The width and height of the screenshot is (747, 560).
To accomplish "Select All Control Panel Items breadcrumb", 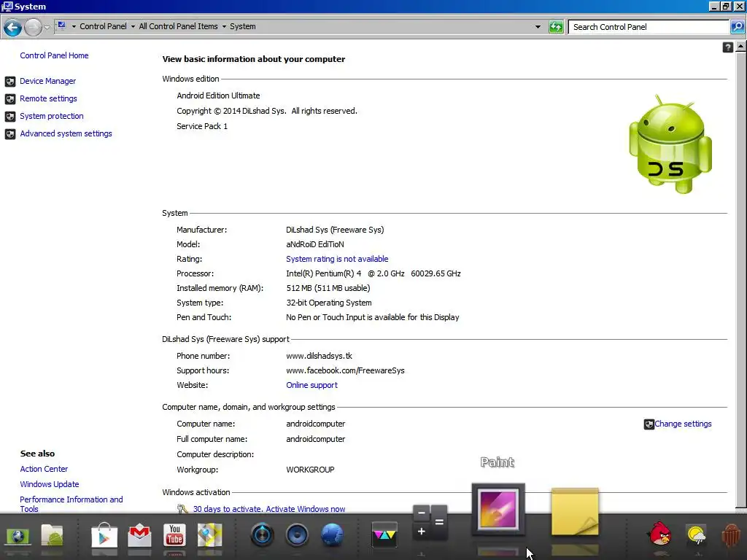I will (x=178, y=26).
